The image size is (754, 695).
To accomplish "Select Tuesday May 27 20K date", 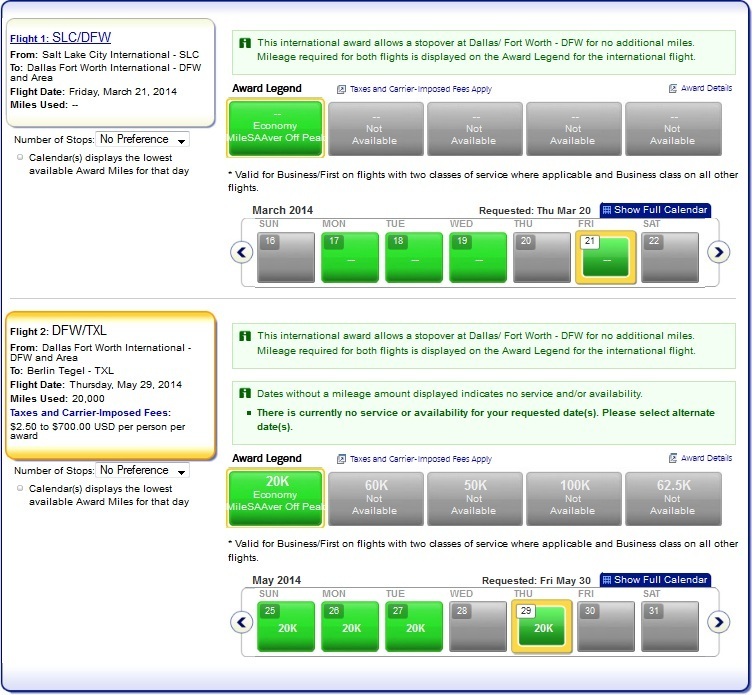I will pos(414,627).
